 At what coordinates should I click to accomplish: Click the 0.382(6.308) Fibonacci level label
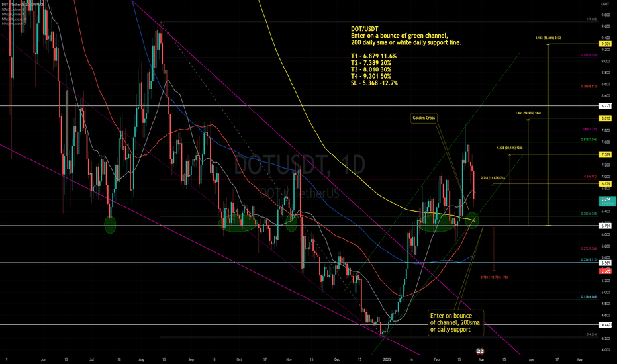pos(589,214)
